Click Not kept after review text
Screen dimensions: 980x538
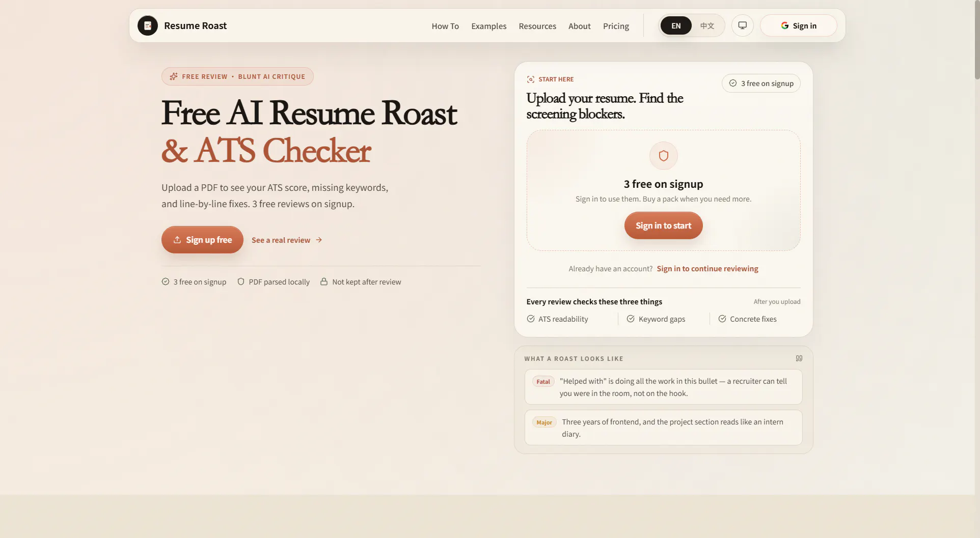click(x=367, y=282)
